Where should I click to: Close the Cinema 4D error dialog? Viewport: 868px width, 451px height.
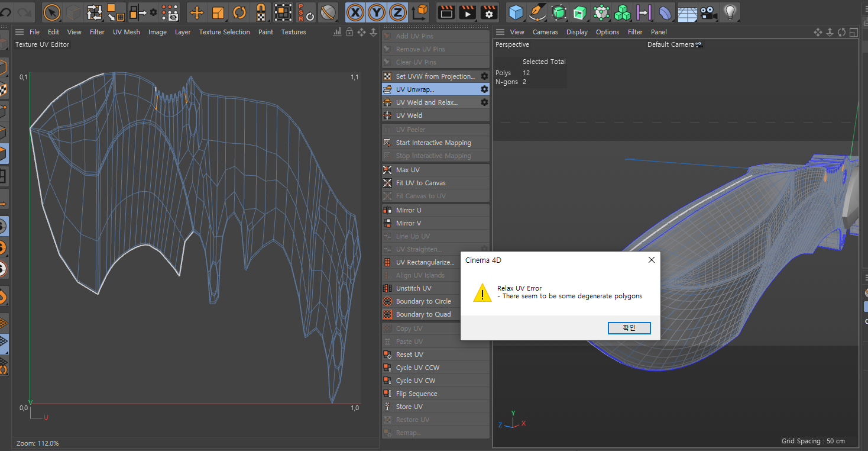[x=651, y=260]
